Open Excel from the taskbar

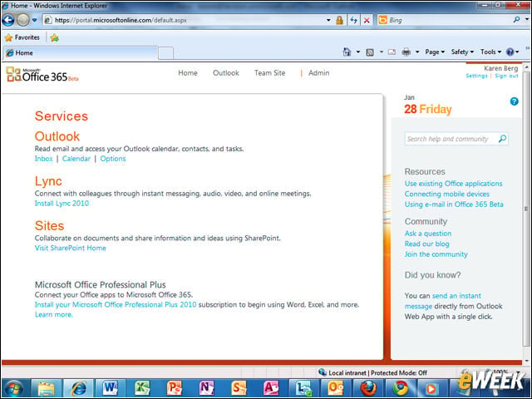142,389
